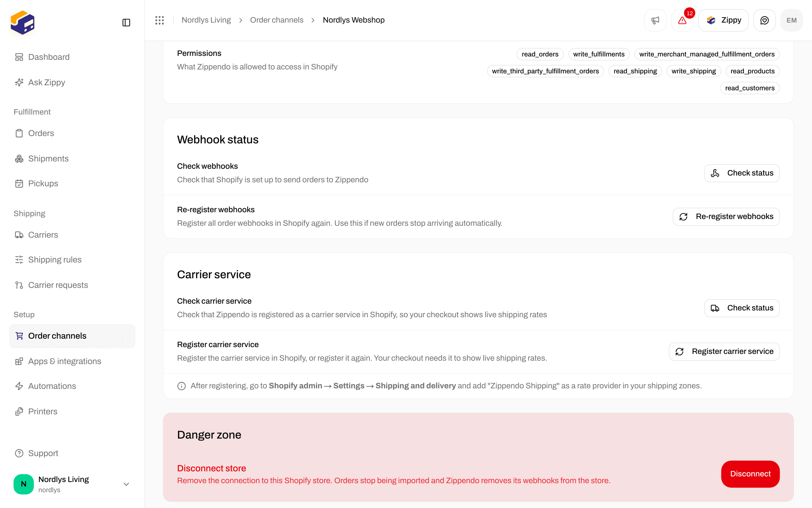Click Check status for webhooks
This screenshot has height=508, width=812.
click(742, 173)
